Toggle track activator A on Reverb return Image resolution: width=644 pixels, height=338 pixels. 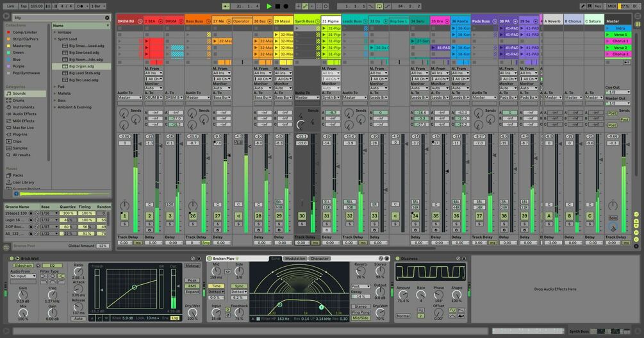(549, 216)
